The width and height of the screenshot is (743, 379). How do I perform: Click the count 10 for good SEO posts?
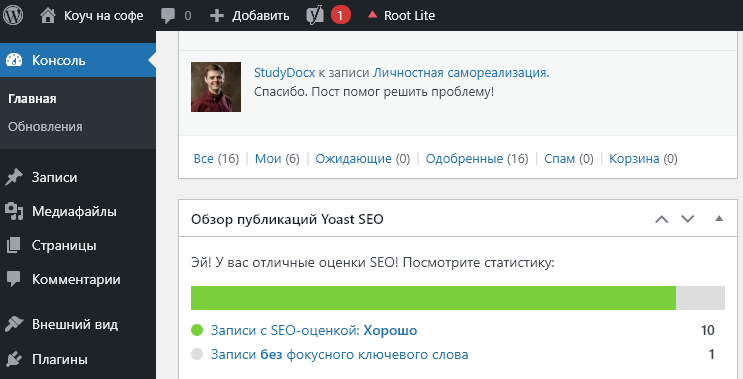click(x=707, y=330)
